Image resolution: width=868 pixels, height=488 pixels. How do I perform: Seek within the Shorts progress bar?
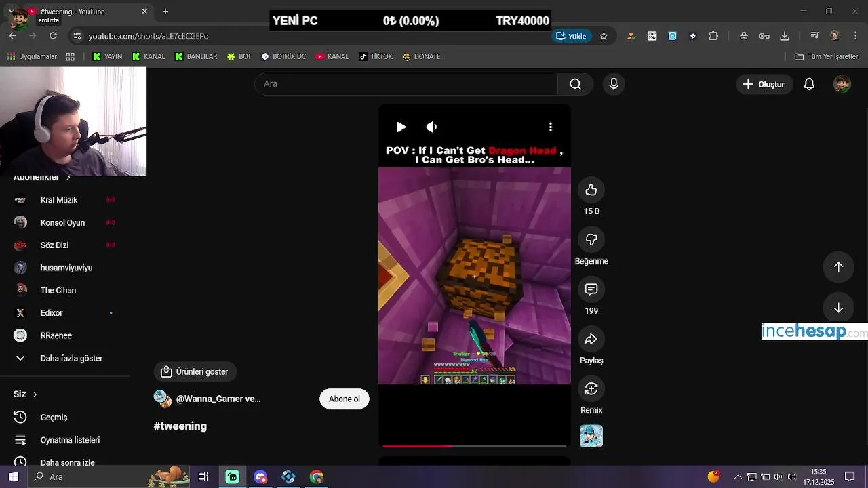[x=475, y=446]
